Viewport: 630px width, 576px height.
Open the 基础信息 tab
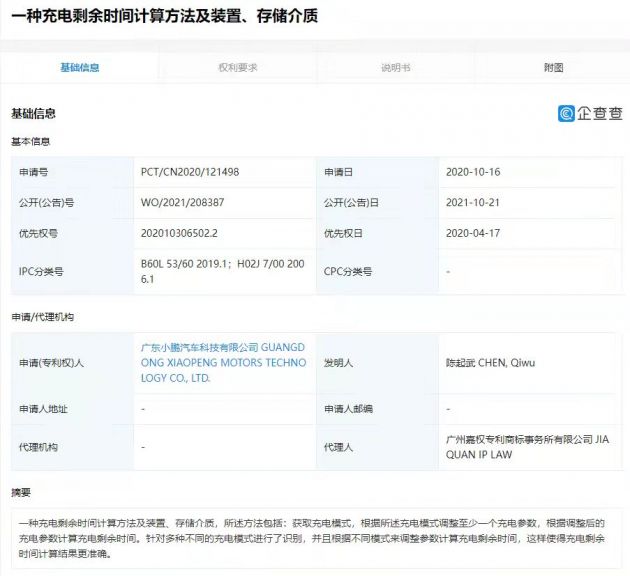pos(80,67)
